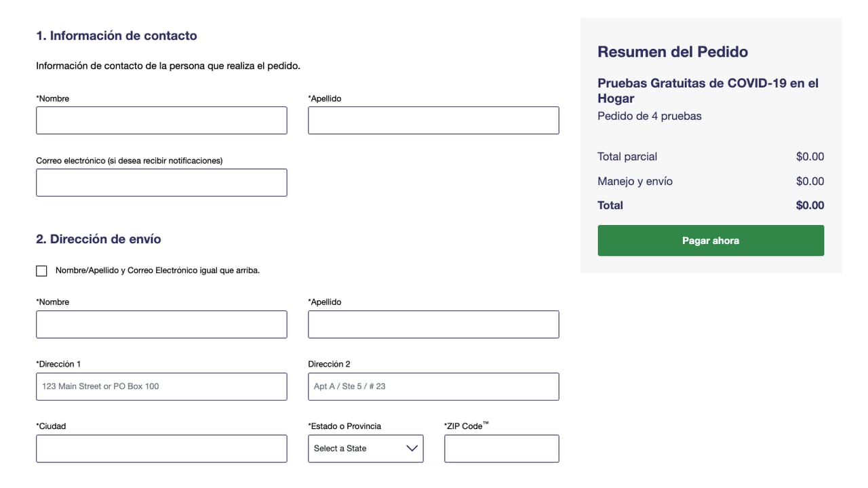The width and height of the screenshot is (868, 488).
Task: Click the Información de contacto section heading
Action: [117, 35]
